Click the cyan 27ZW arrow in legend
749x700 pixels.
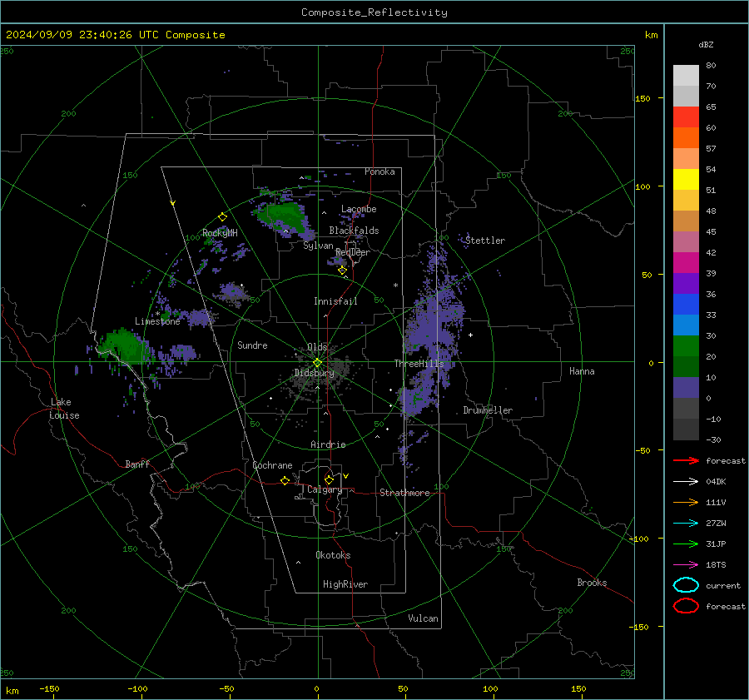(686, 524)
